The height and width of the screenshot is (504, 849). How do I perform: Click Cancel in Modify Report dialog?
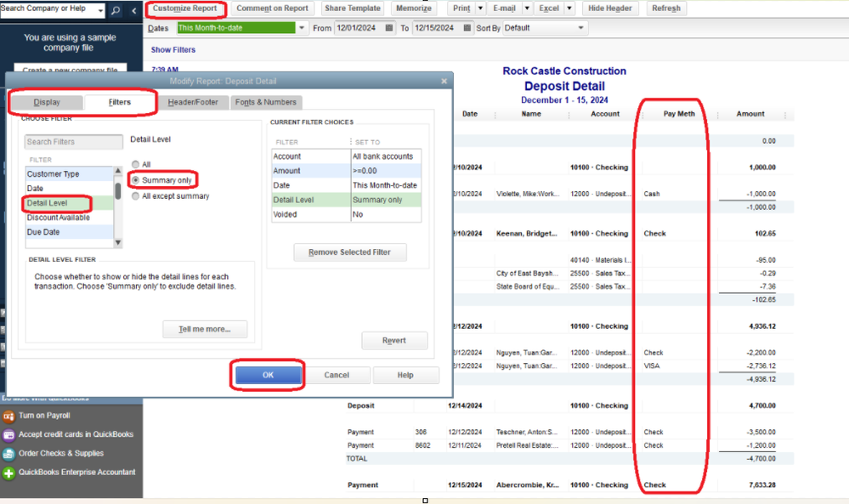click(x=337, y=375)
